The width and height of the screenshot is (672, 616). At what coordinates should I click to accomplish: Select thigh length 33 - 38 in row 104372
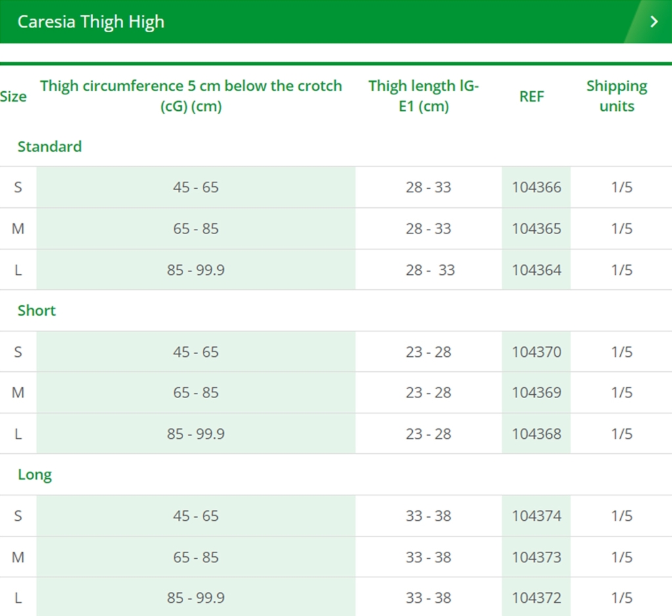[x=429, y=598]
